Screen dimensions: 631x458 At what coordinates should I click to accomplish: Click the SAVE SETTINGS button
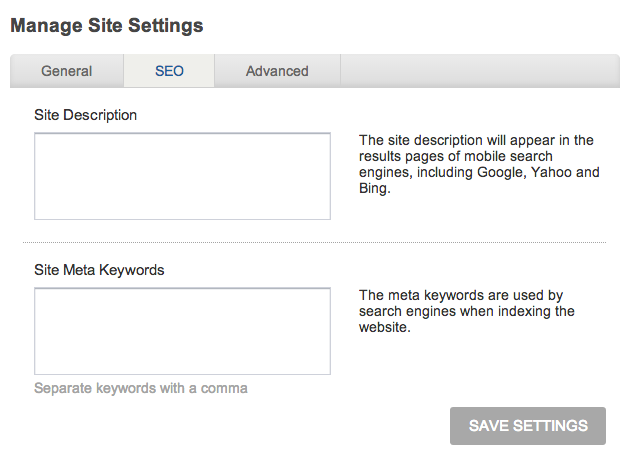528,426
